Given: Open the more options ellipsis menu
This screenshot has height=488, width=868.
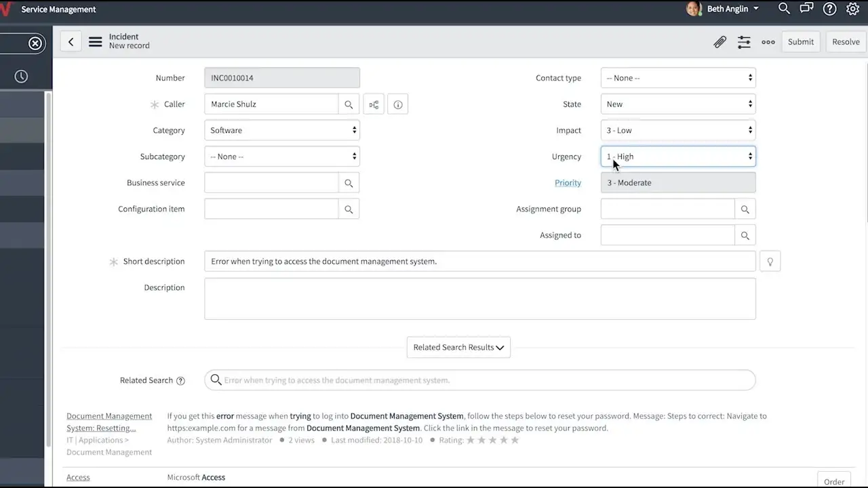Looking at the screenshot, I should [768, 42].
